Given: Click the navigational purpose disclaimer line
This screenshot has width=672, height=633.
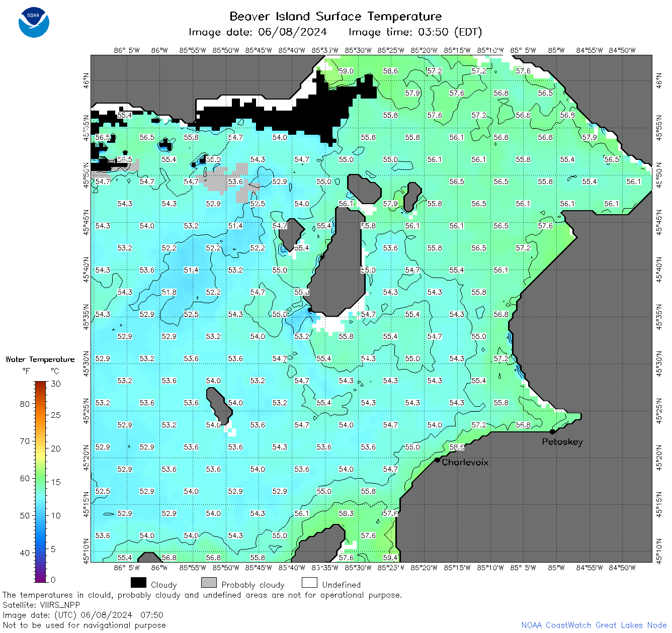Looking at the screenshot, I should pyautogui.click(x=84, y=625).
